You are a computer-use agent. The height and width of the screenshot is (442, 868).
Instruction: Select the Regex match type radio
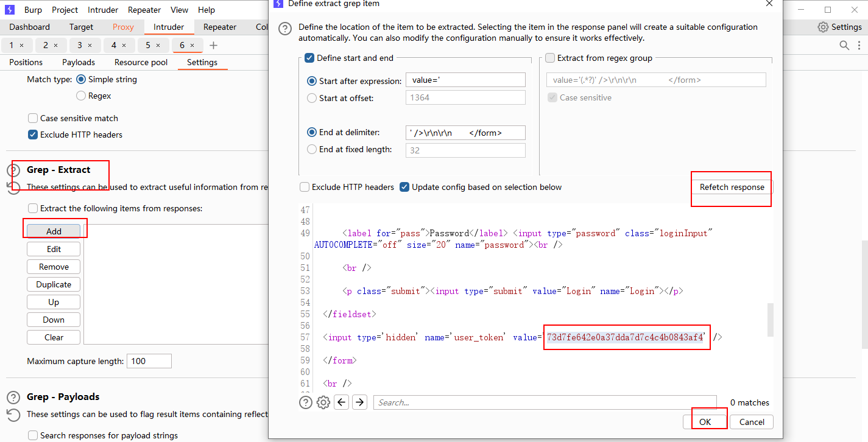(81, 96)
